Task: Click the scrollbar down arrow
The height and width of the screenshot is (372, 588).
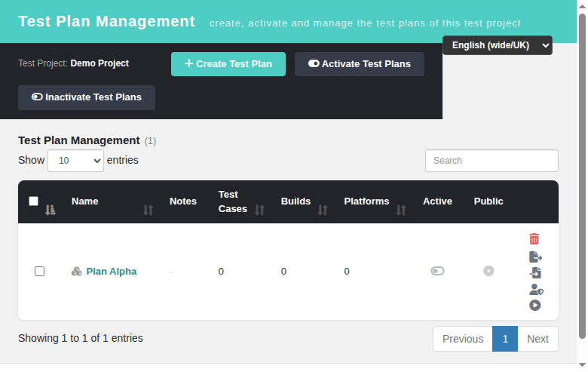Action: (x=582, y=365)
